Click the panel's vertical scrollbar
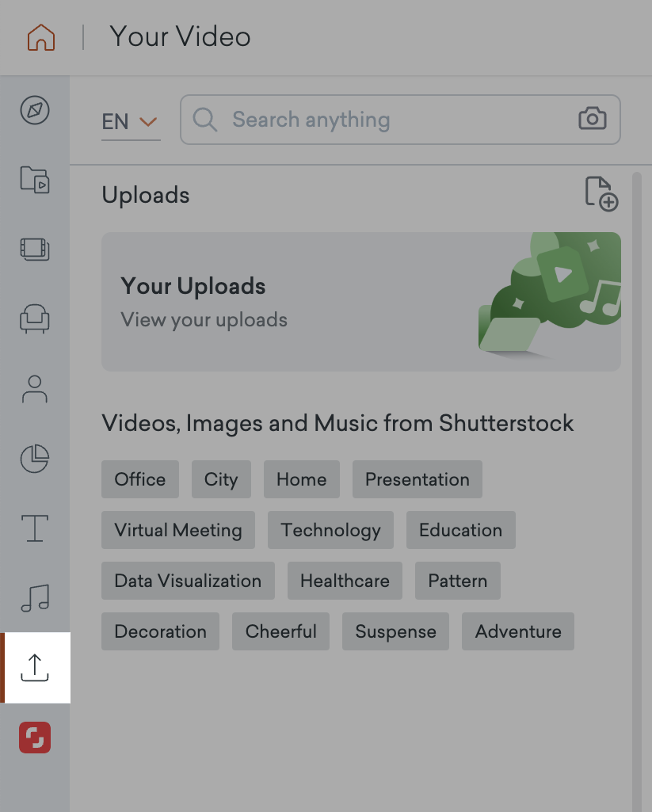This screenshot has height=812, width=652. coord(636,475)
